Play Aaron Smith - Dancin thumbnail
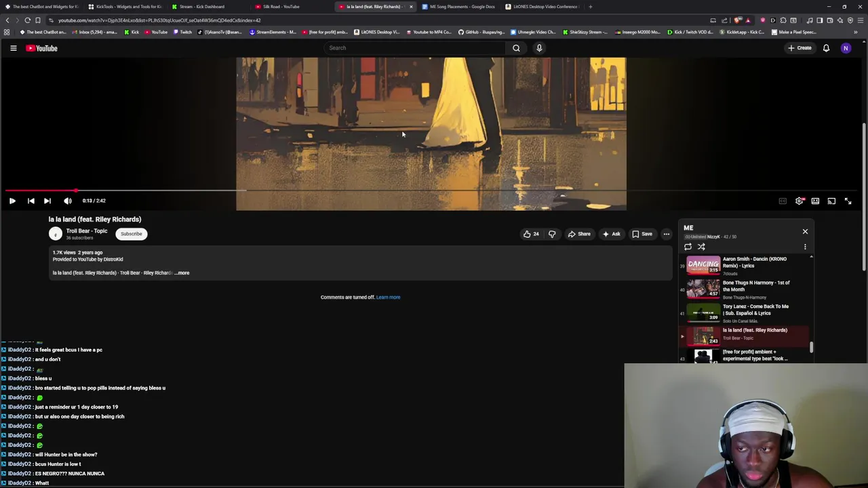Viewport: 868px width, 488px height. pos(703,264)
